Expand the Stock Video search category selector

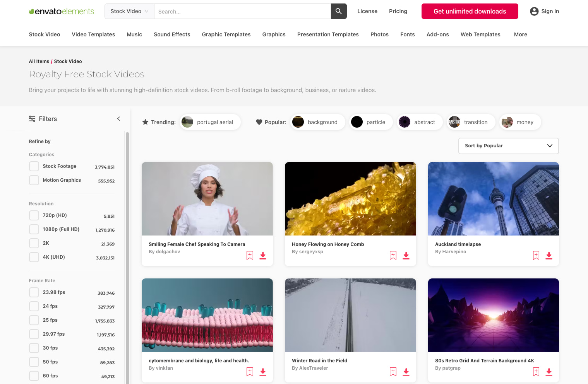coord(129,11)
